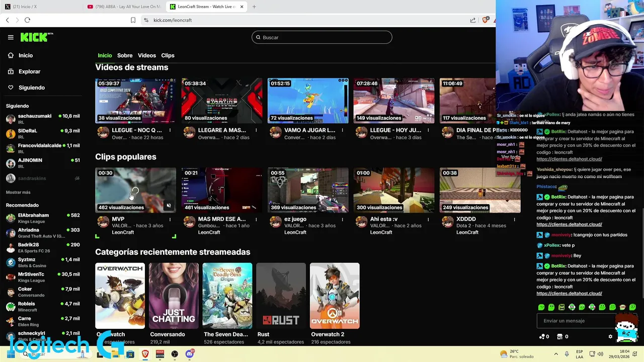
Task: Switch to the Clips channel tab
Action: pyautogui.click(x=168, y=55)
